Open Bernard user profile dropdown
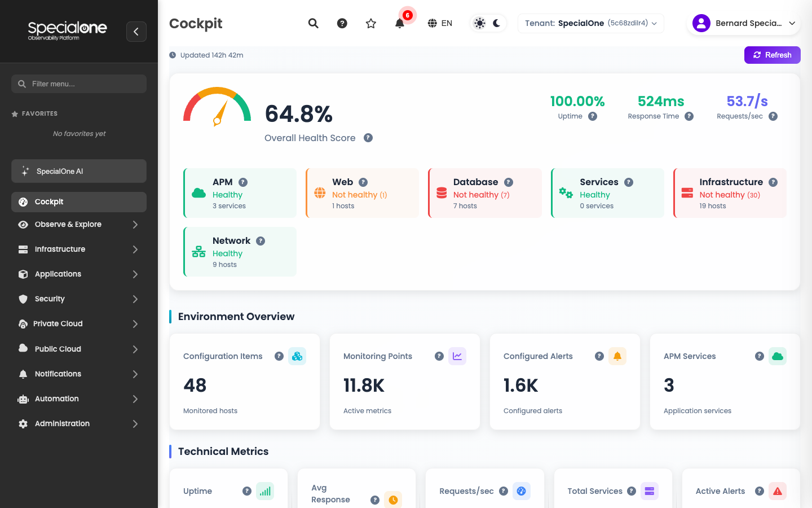 click(x=744, y=23)
